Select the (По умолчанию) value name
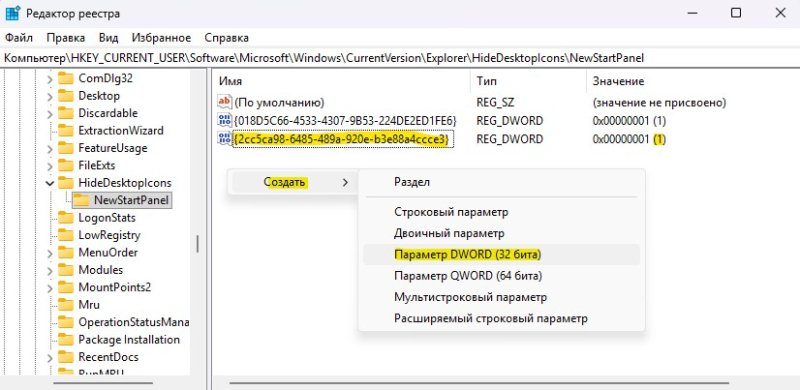800x390 pixels. 279,103
